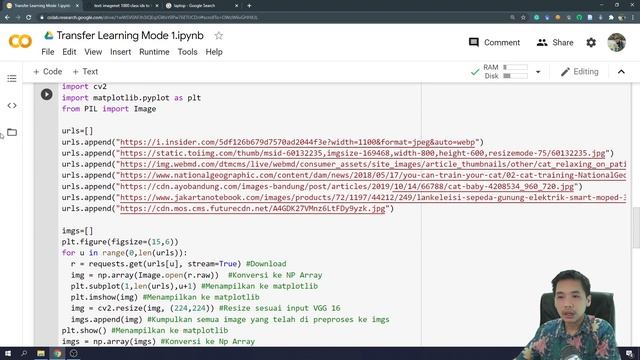Click the 'plt.show()' line
This screenshot has height=360, width=640.
point(84,331)
